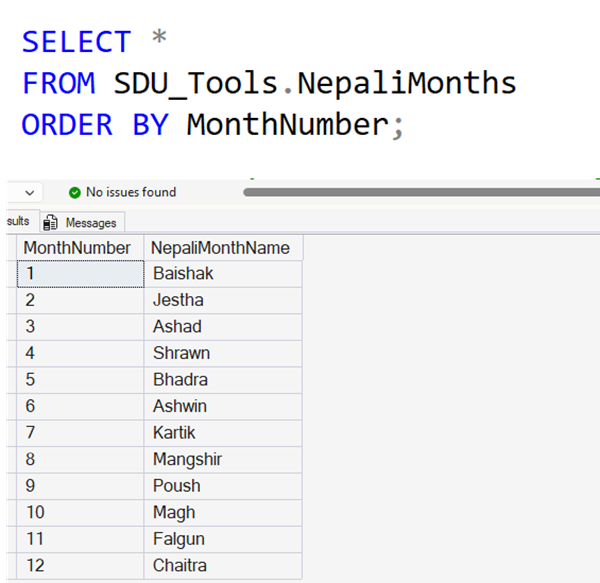This screenshot has height=583, width=600.
Task: Select cell with MonthNumber 5
Action: [80, 380]
